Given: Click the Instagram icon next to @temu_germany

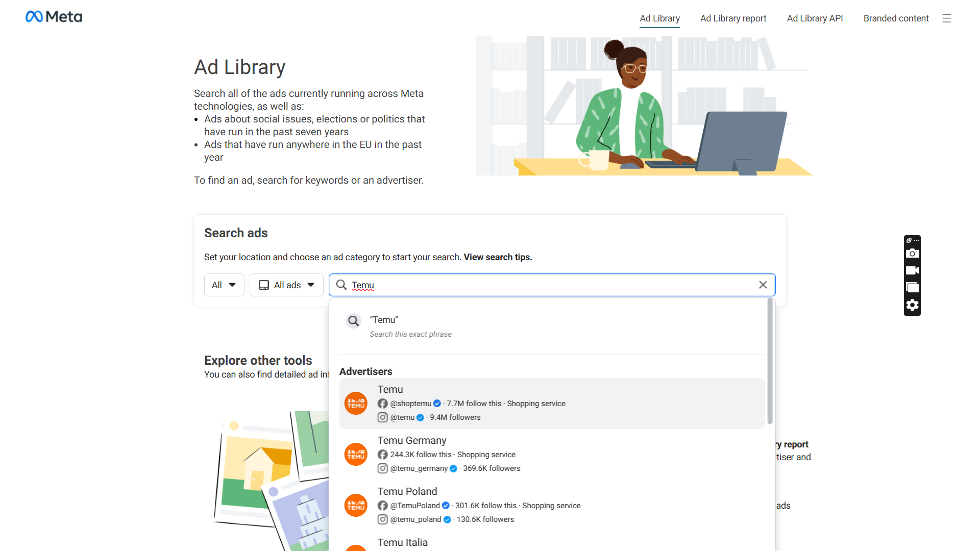Looking at the screenshot, I should pyautogui.click(x=382, y=468).
